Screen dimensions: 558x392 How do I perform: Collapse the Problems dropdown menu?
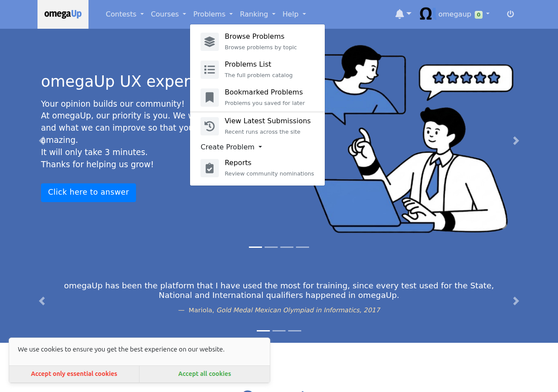click(x=213, y=14)
